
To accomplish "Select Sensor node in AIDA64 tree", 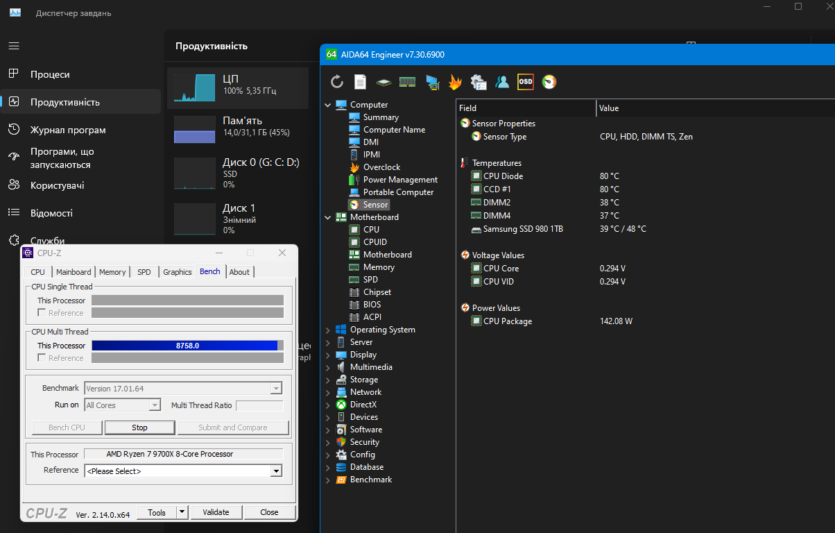I will tap(369, 204).
